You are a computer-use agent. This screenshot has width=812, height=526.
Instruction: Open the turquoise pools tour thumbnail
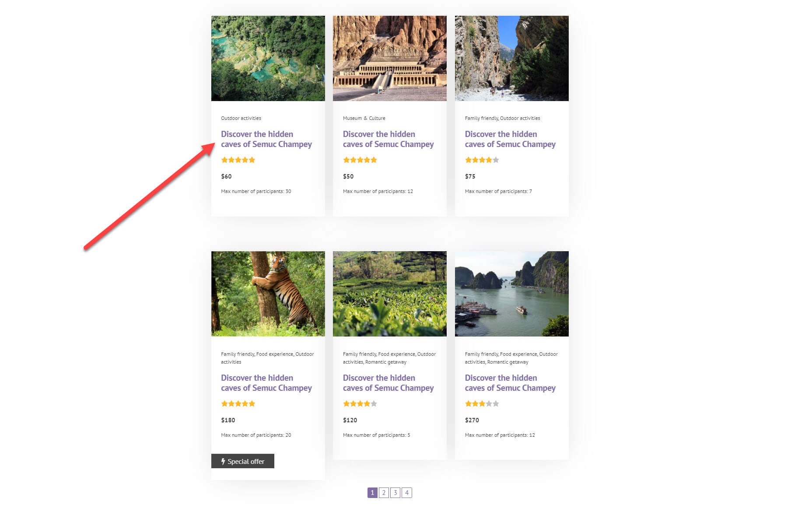pos(268,58)
